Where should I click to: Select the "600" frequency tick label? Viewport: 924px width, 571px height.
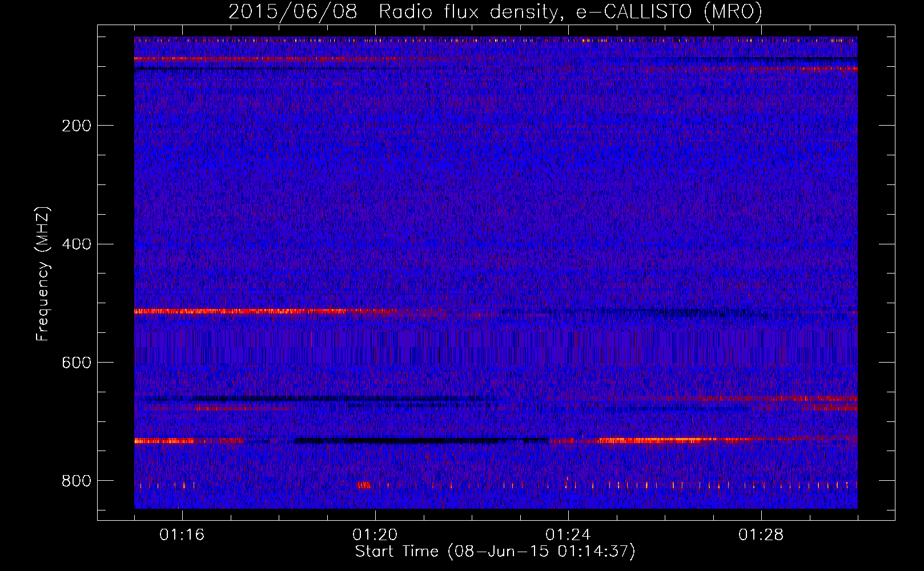[77, 363]
